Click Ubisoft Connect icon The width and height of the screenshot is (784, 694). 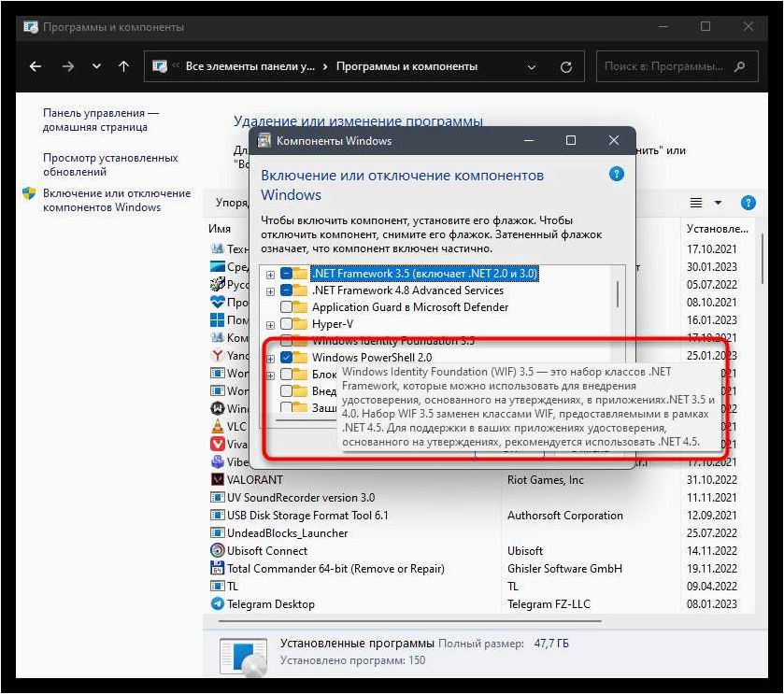217,552
